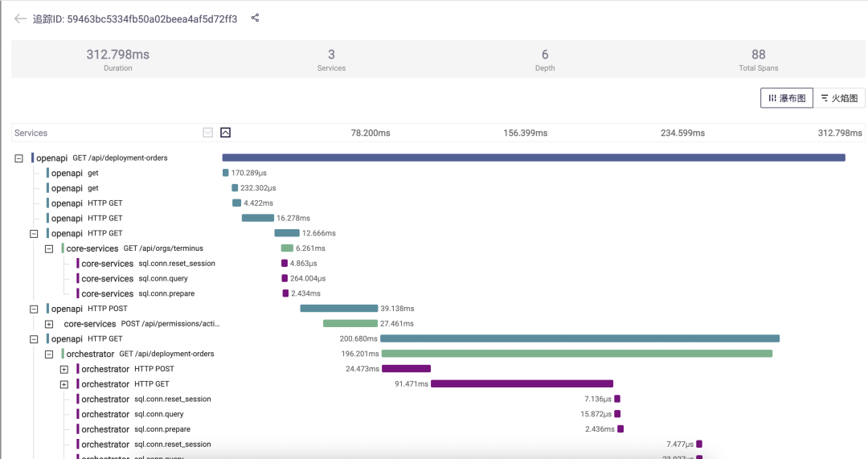
Task: Collapse the root openapi GET /api/deployment-orders span
Action: click(x=18, y=158)
